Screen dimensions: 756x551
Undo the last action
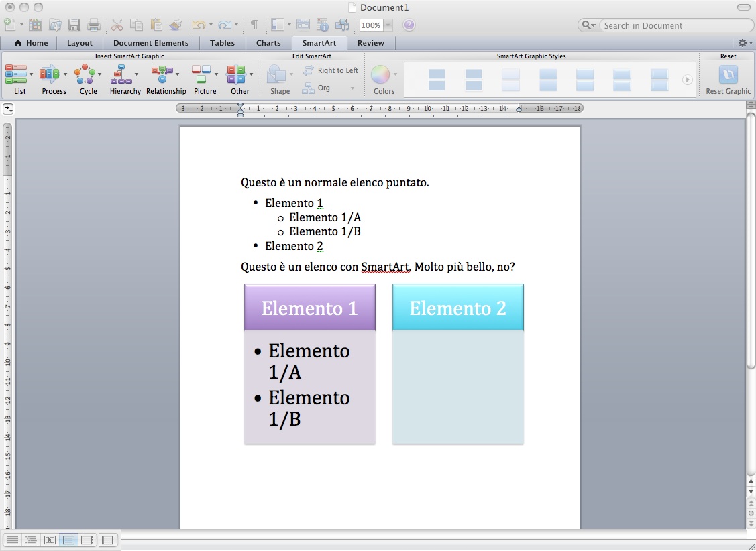click(x=198, y=25)
